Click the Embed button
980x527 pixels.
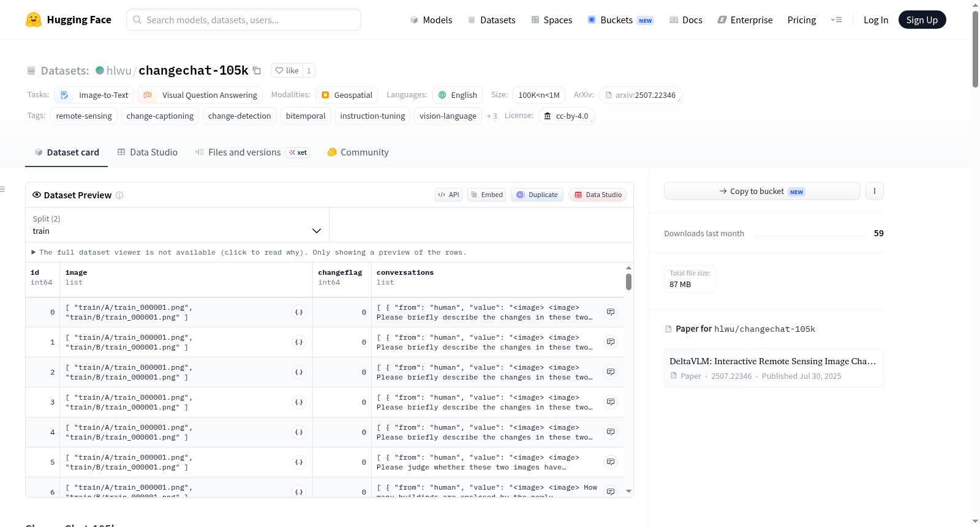pyautogui.click(x=486, y=195)
